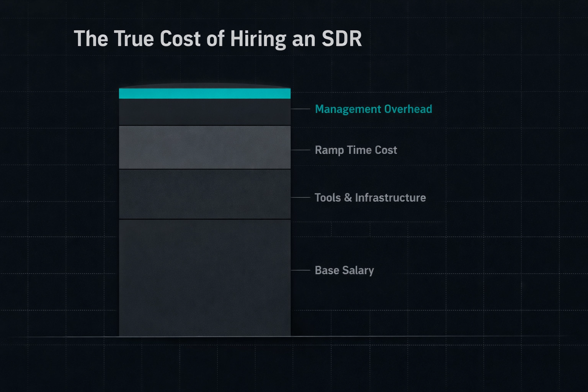
Task: Toggle the Management Overhead label highlight
Action: [x=373, y=109]
